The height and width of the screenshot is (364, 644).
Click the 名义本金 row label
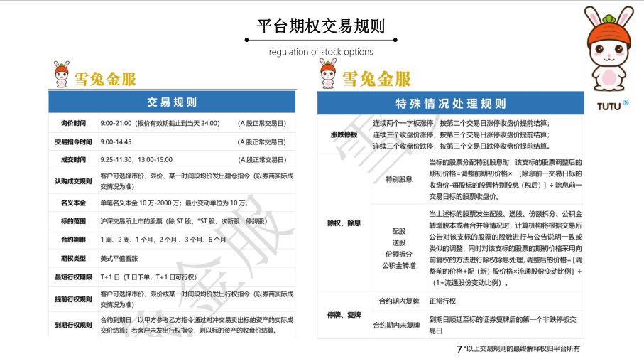73,203
